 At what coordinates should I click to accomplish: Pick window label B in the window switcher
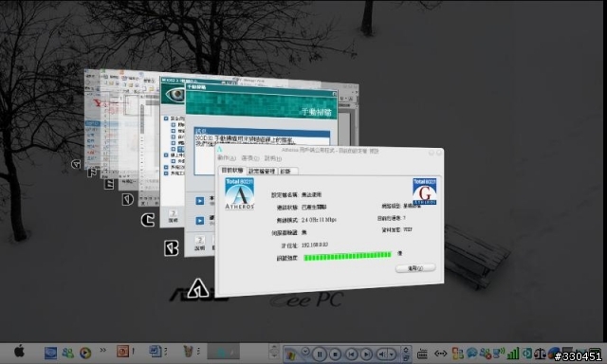point(171,248)
